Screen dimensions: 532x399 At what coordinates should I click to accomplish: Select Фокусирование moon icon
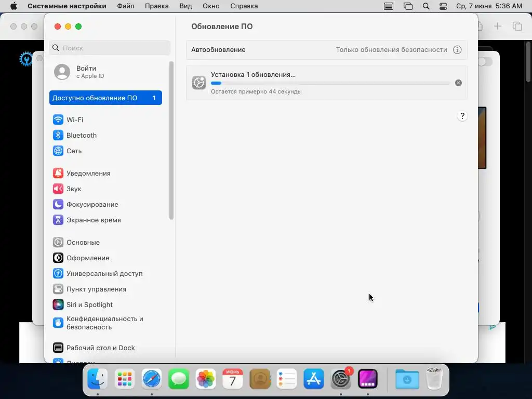point(58,204)
